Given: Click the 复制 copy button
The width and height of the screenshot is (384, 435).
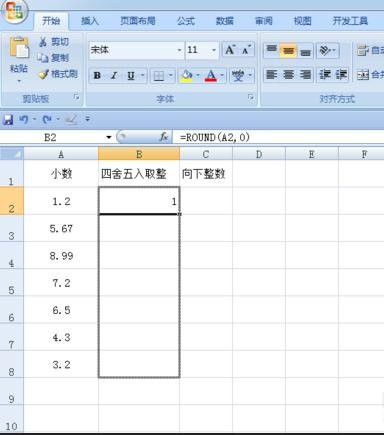Looking at the screenshot, I should [x=53, y=58].
